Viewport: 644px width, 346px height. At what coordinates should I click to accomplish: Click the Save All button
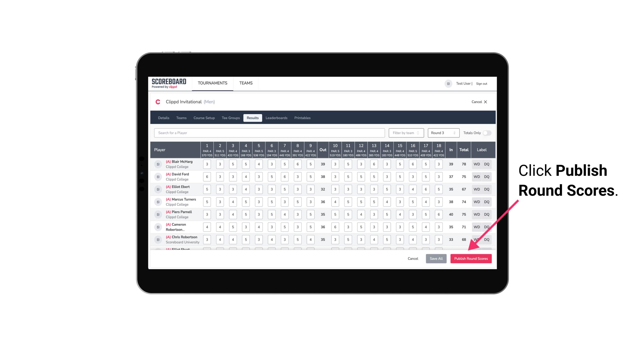click(x=436, y=258)
